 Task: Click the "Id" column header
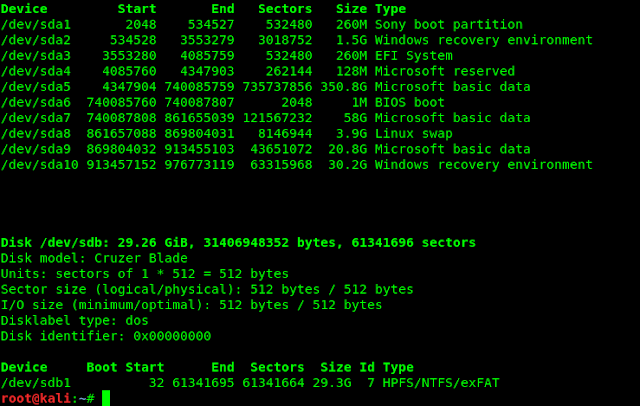click(x=367, y=368)
